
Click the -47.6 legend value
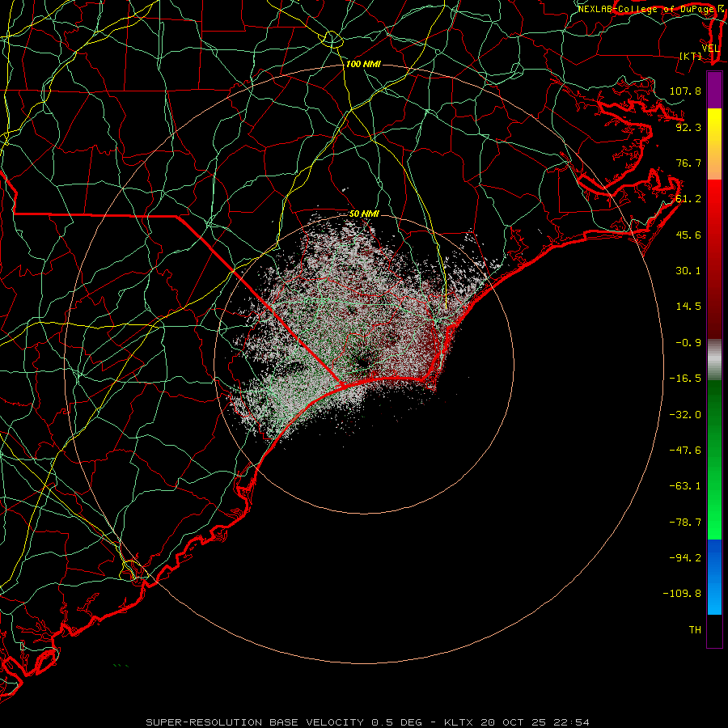click(x=685, y=451)
